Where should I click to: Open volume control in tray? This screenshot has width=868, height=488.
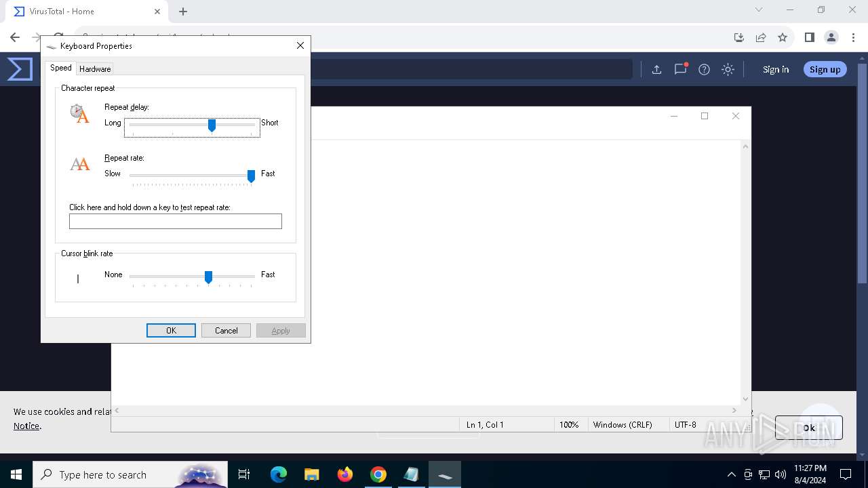coord(781,474)
